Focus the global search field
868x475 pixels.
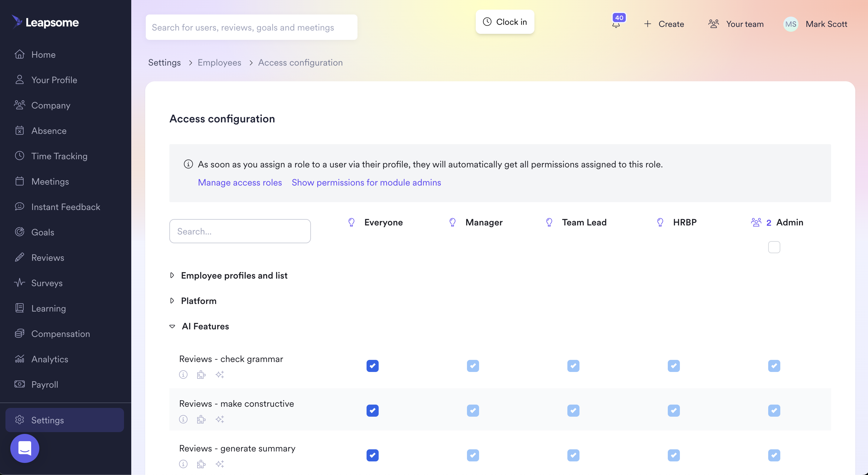[x=251, y=27]
